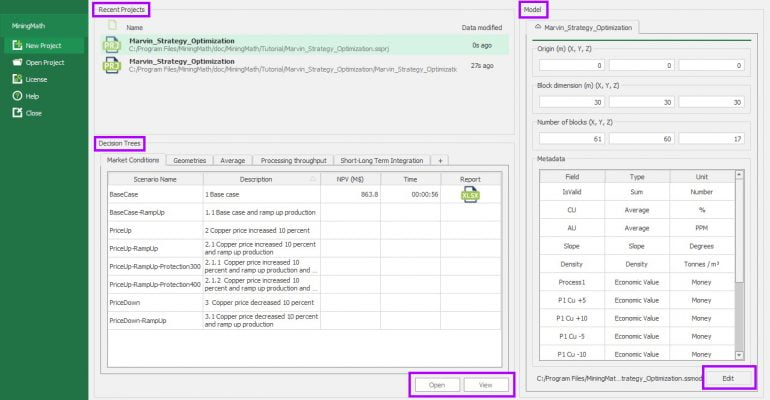Select the first Marvin_Strategy_Optimization project icon

(110, 44)
